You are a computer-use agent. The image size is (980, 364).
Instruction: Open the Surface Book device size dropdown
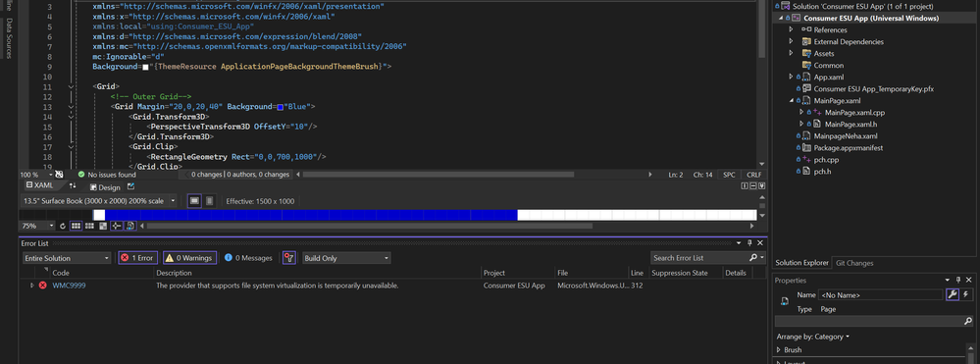tap(99, 201)
